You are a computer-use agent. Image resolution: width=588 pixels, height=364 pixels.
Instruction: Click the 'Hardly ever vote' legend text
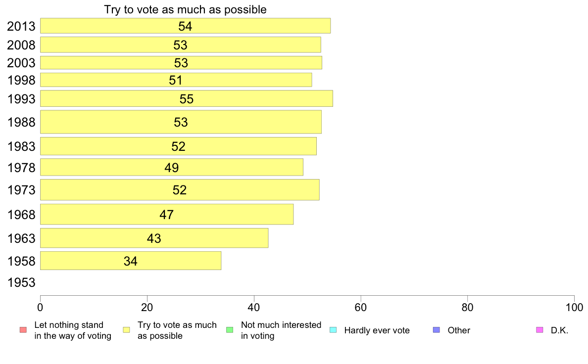pos(377,330)
